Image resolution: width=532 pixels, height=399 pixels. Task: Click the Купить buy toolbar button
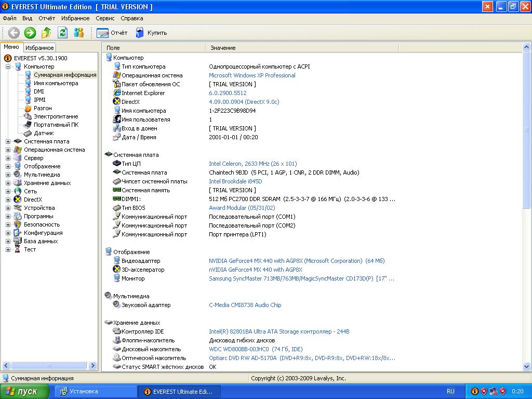click(151, 33)
